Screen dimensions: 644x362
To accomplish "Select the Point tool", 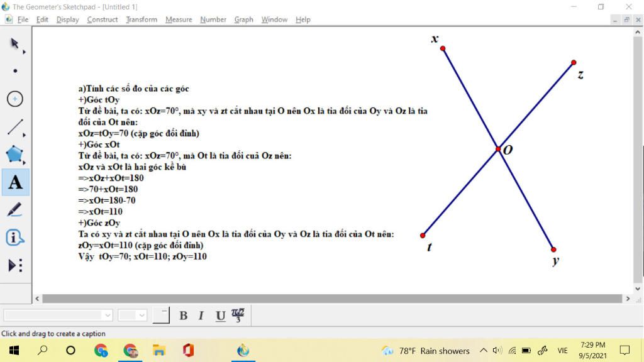I will (15, 71).
